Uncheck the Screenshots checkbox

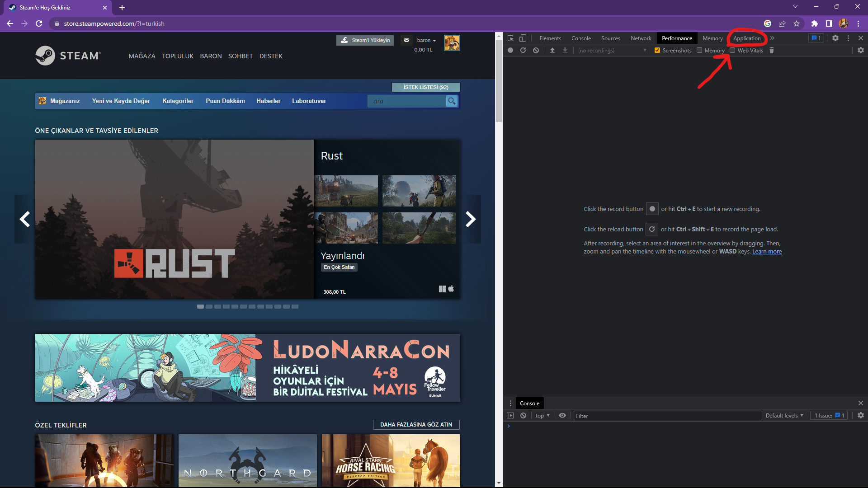[657, 50]
